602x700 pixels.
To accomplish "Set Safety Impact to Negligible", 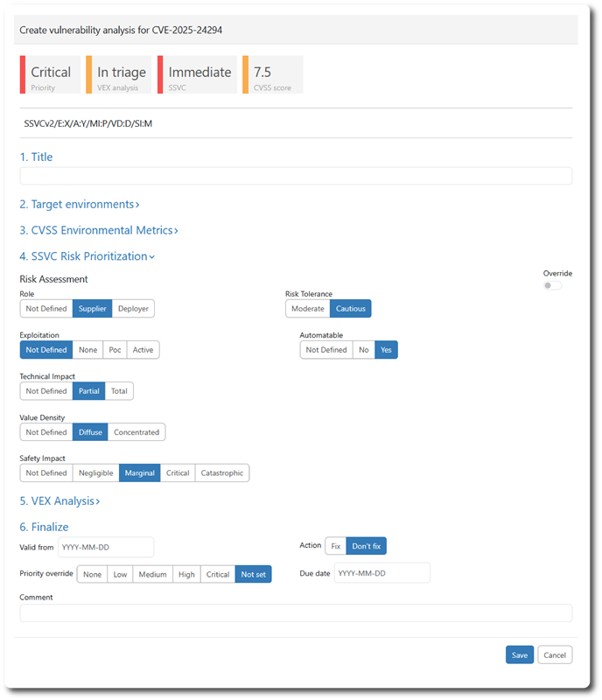I will [96, 472].
